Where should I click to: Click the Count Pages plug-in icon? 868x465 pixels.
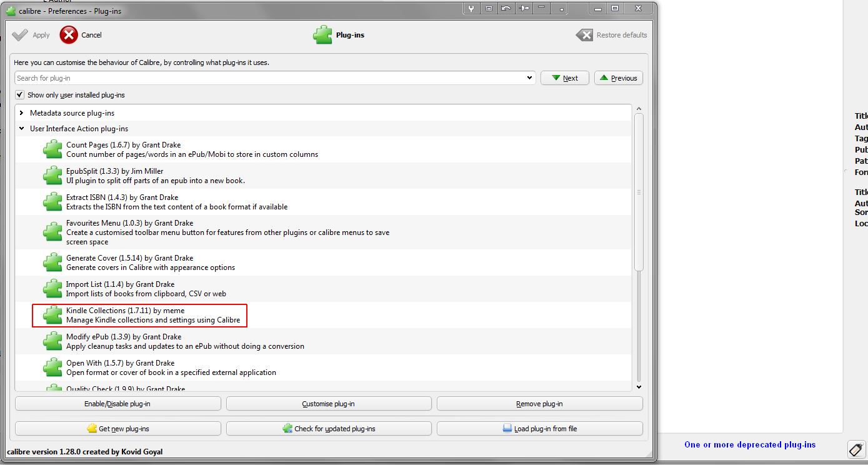pyautogui.click(x=52, y=149)
